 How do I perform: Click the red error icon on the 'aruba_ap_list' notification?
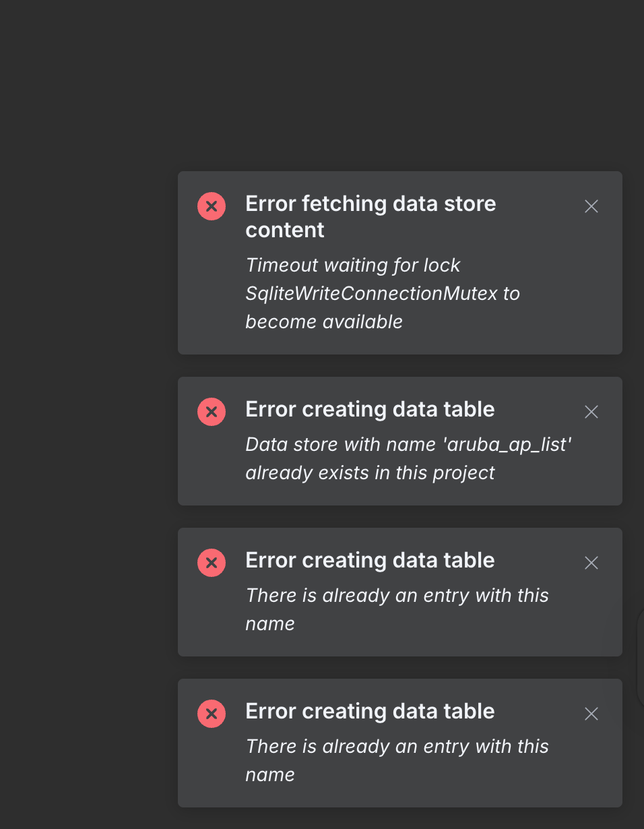pyautogui.click(x=212, y=412)
